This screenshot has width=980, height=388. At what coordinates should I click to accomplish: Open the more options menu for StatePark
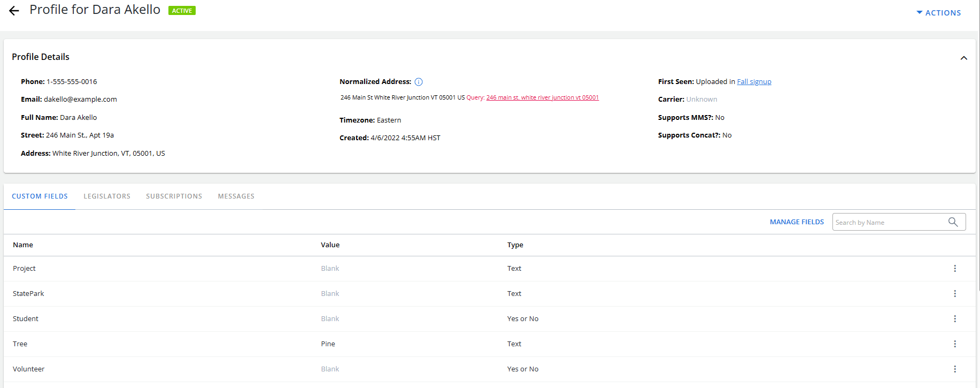955,294
